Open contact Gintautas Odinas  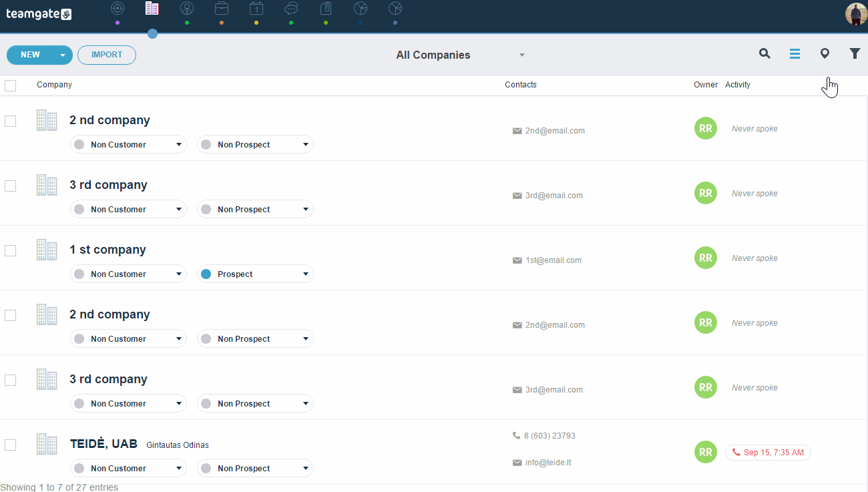[178, 445]
